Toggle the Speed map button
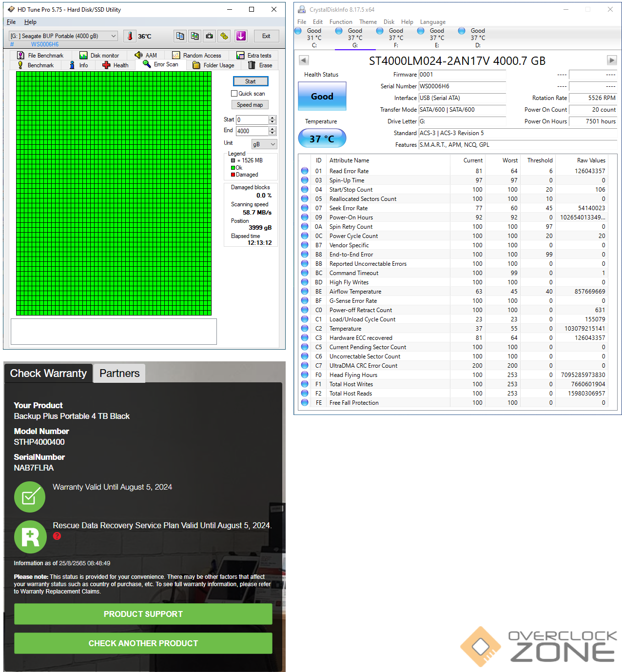622x672 pixels. point(250,105)
